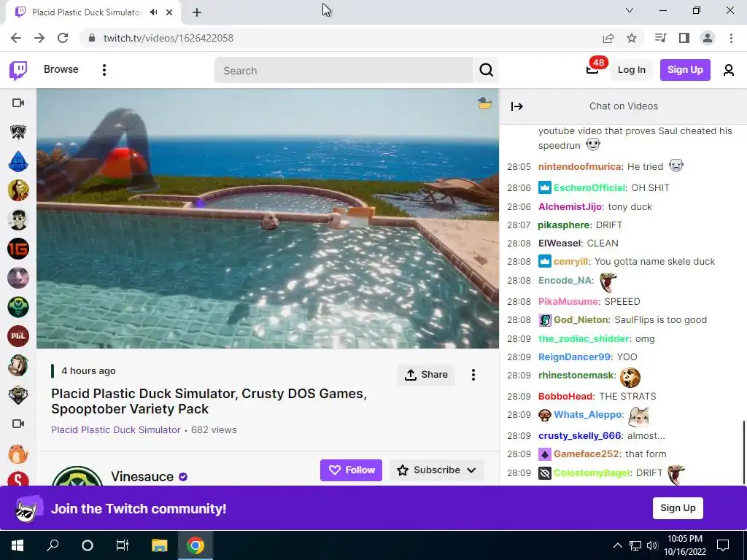Open the notifications inbox with 48 badge

pos(593,68)
